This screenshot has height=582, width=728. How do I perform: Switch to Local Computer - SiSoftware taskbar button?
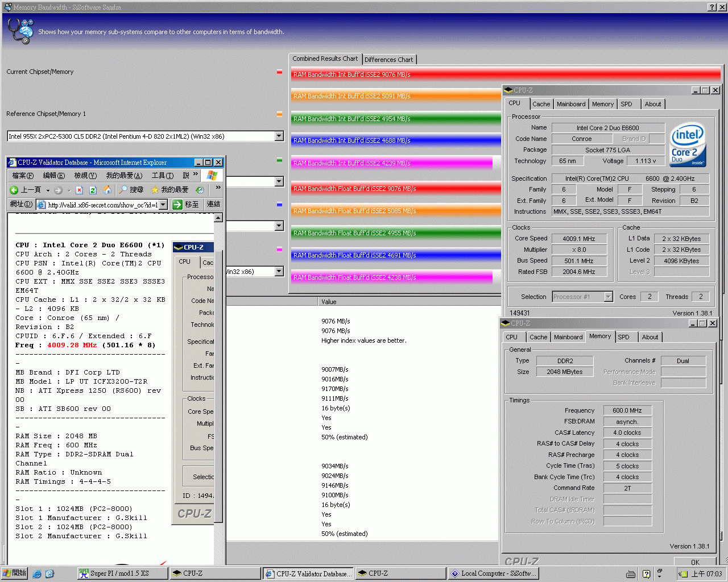(x=493, y=573)
